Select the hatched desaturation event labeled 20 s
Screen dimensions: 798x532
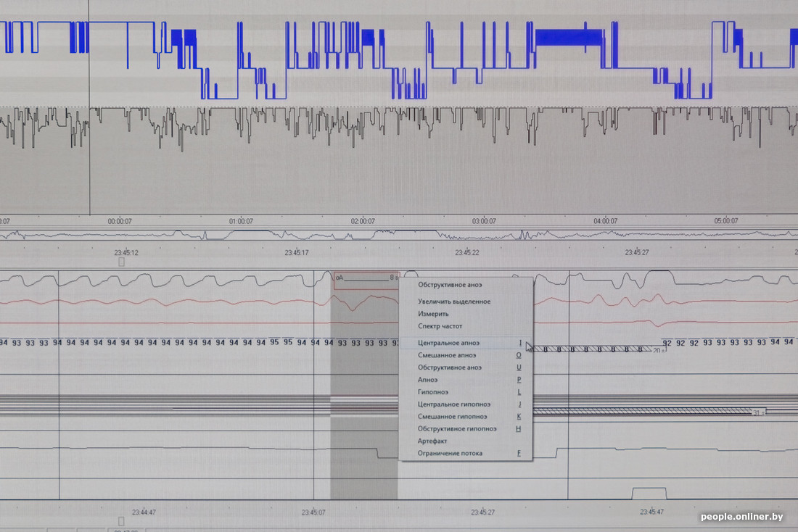(599, 349)
